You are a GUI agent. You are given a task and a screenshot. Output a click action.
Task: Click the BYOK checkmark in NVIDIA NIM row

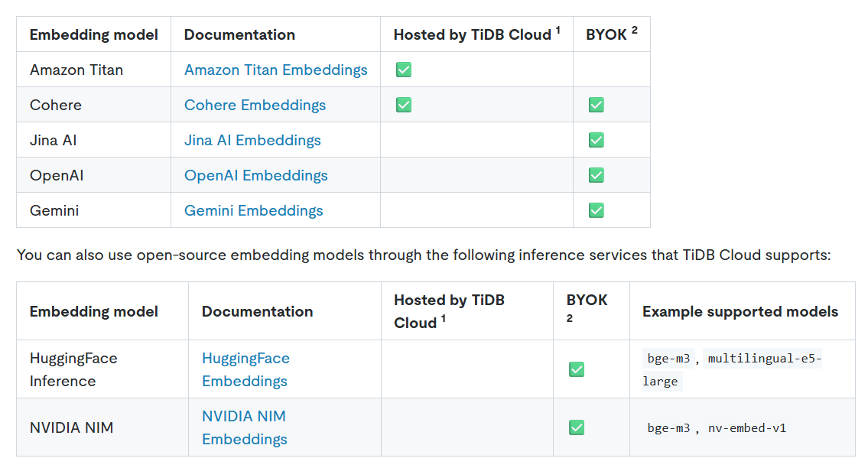[577, 427]
